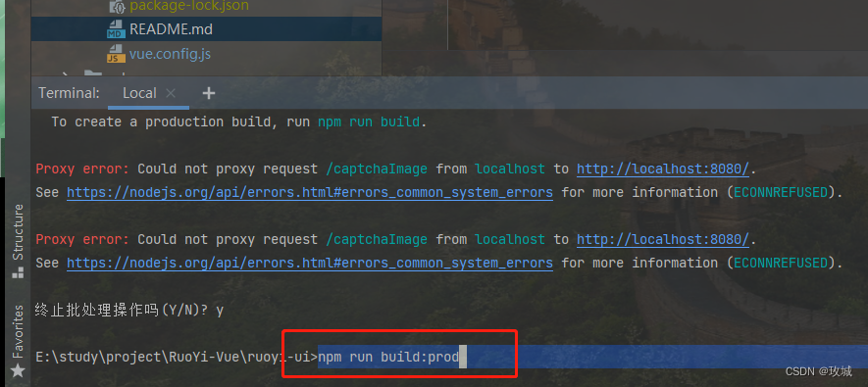Screen dimensions: 868x387
Task: Click the '终止批处理操作吗(Y/N)? y' prompt line
Action: tap(129, 311)
